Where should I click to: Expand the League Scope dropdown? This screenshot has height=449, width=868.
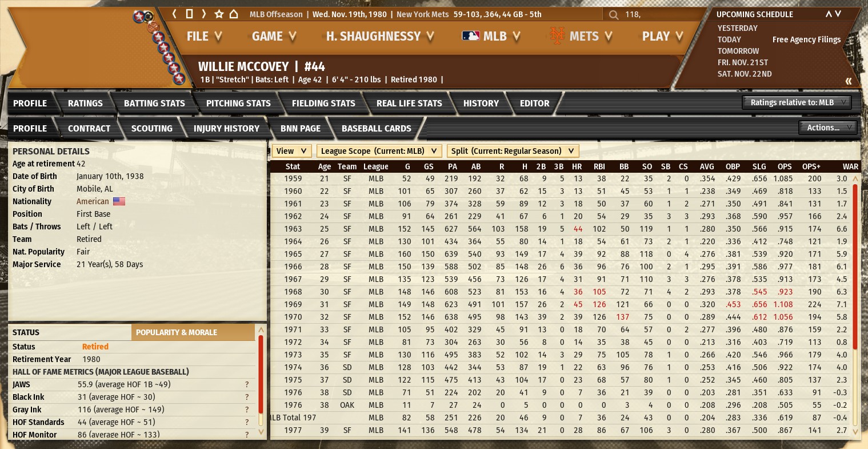379,151
